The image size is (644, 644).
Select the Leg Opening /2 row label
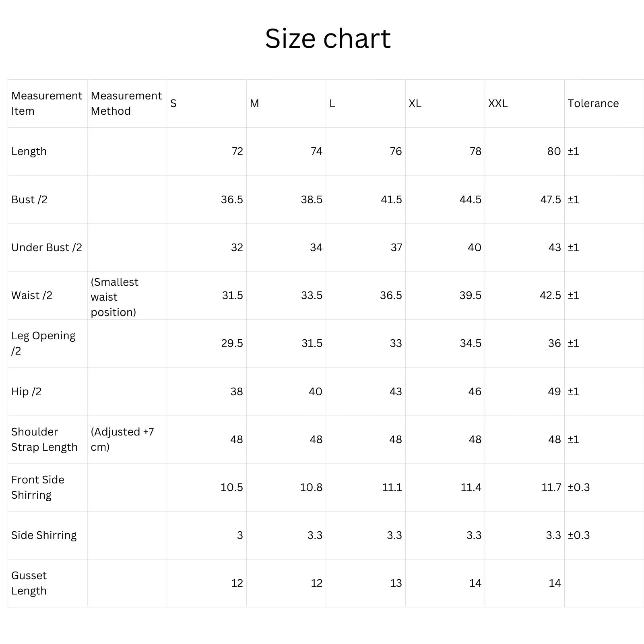tap(43, 343)
